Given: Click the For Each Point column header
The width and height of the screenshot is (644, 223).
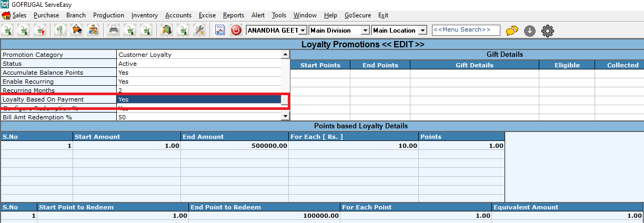Looking at the screenshot, I should click(416, 207).
